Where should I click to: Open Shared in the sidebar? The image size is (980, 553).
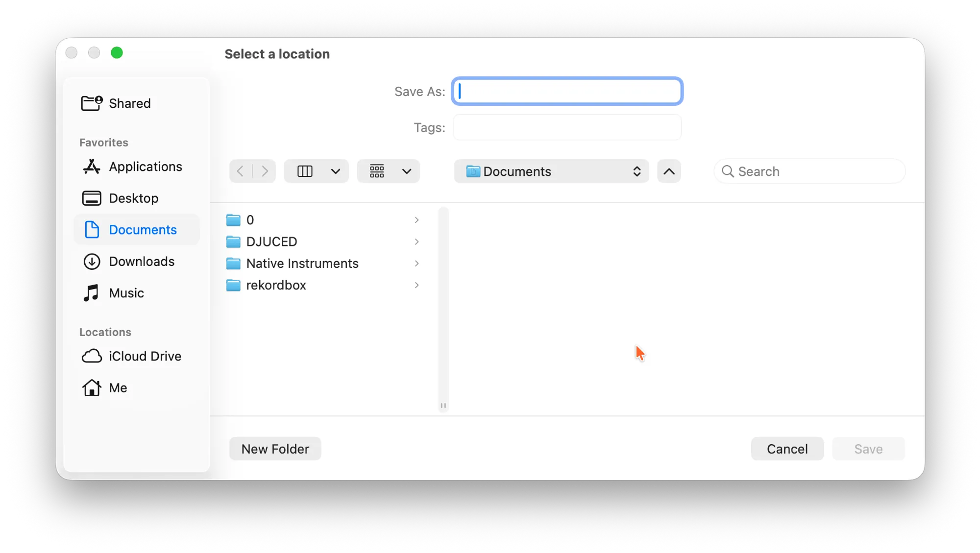129,103
